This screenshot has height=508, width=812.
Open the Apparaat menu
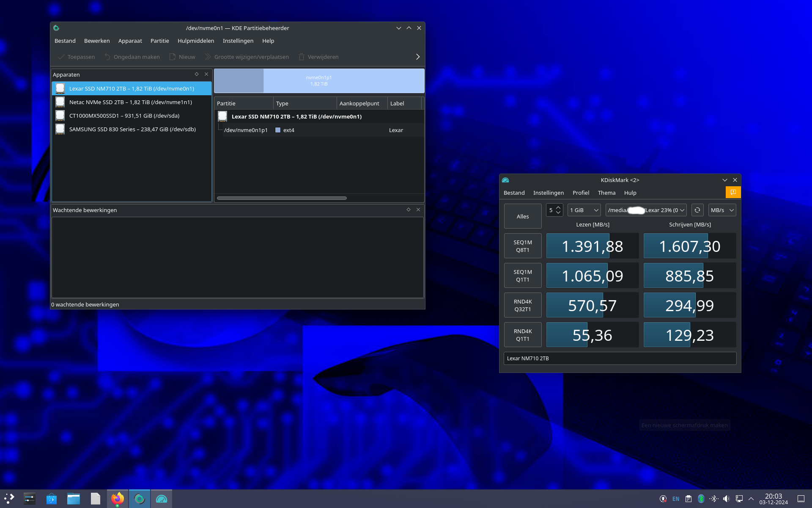pyautogui.click(x=130, y=41)
